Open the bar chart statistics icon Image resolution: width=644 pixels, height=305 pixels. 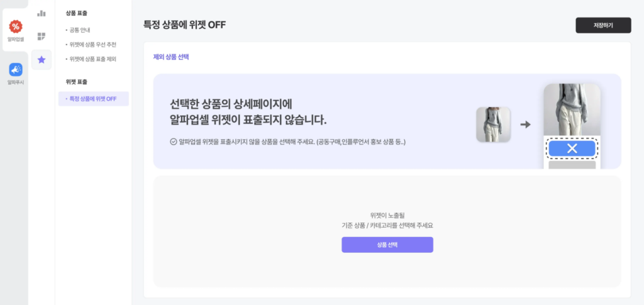coord(42,13)
